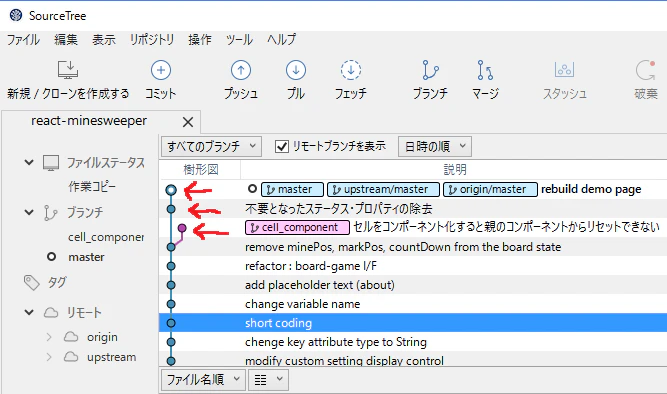Image resolution: width=667 pixels, height=394 pixels.
Task: Click the cloud icon next to origin
Action: pos(71,337)
